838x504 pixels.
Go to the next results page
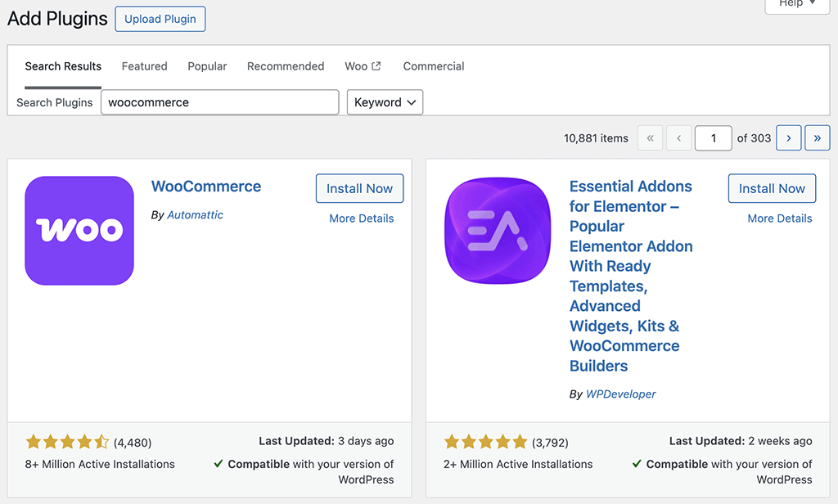tap(788, 138)
